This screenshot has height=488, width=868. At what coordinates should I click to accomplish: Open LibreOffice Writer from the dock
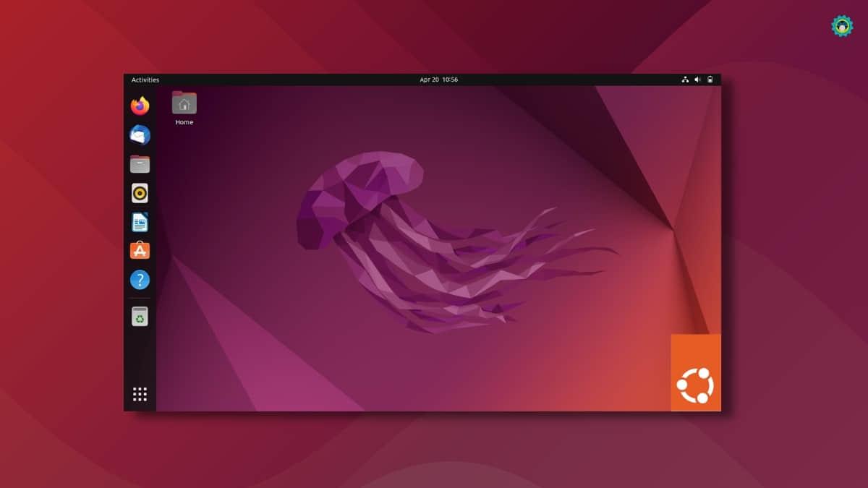[x=140, y=222]
